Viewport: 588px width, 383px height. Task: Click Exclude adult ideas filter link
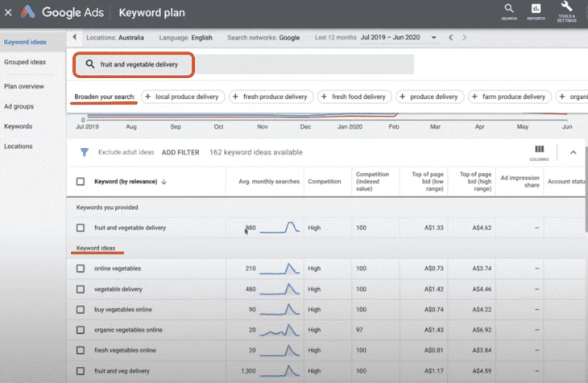pyautogui.click(x=126, y=152)
